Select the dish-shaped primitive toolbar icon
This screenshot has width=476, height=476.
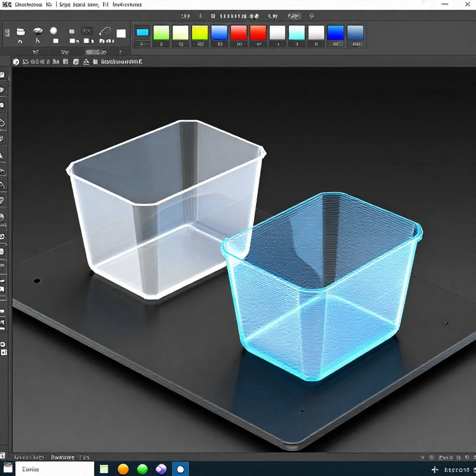(x=38, y=30)
